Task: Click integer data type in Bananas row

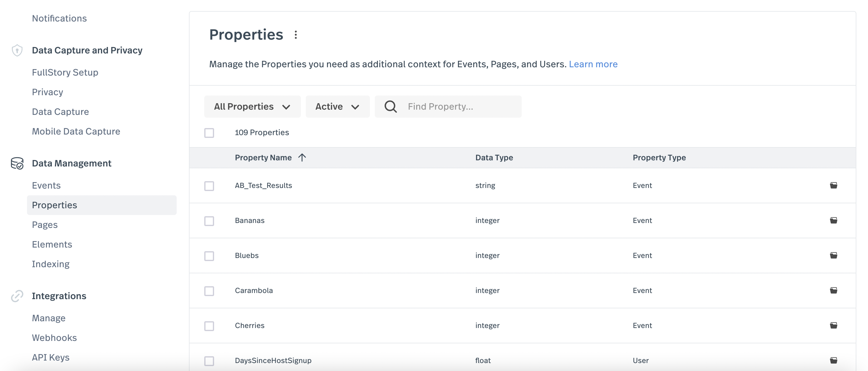Action: (x=487, y=220)
